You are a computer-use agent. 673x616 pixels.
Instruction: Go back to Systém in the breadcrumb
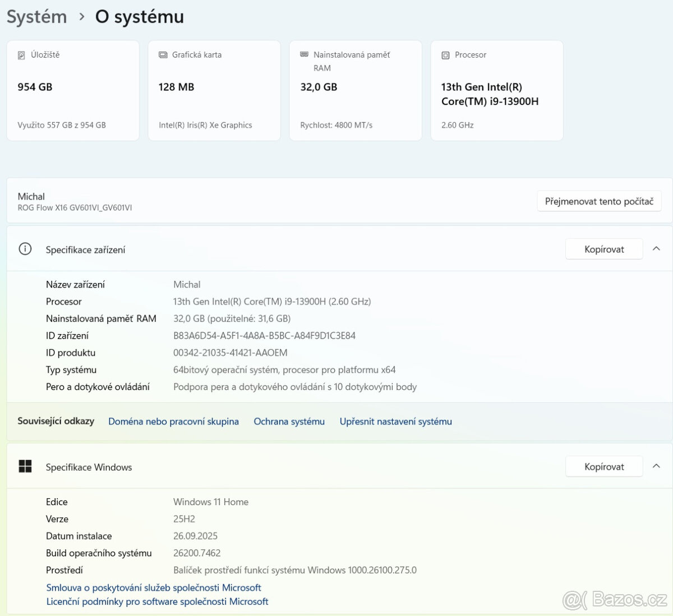36,17
